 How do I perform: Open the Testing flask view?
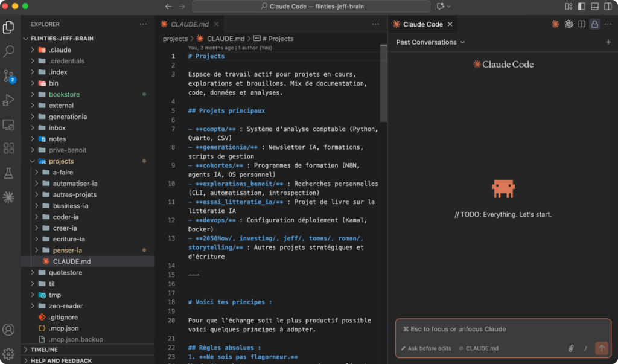pyautogui.click(x=8, y=173)
